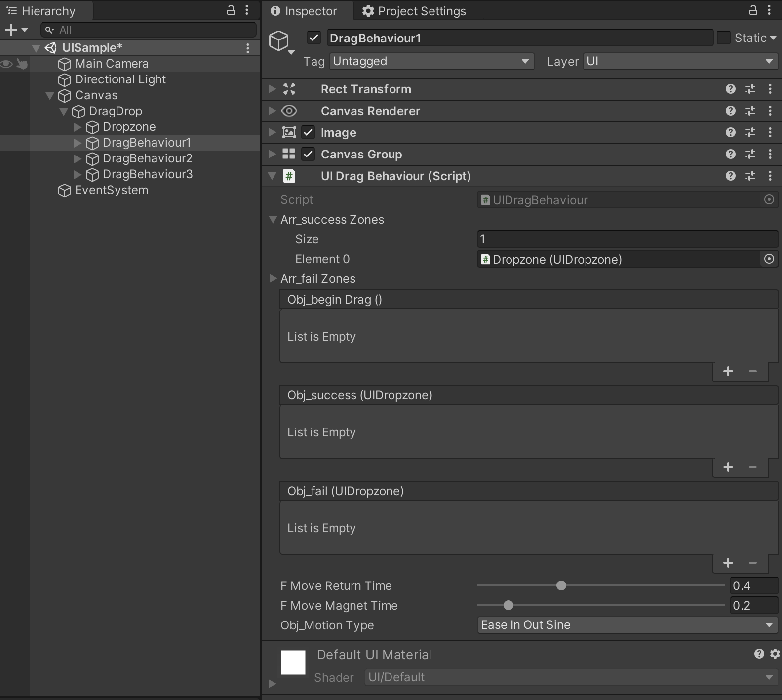The width and height of the screenshot is (782, 700).
Task: Open UI Drag Behaviour three-dot menu
Action: pos(770,176)
